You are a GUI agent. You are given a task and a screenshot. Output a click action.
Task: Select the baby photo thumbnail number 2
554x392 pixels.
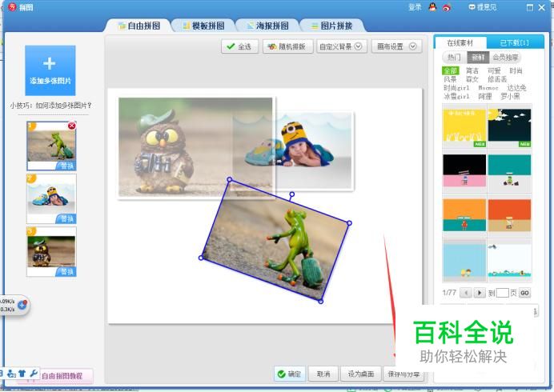pos(51,198)
